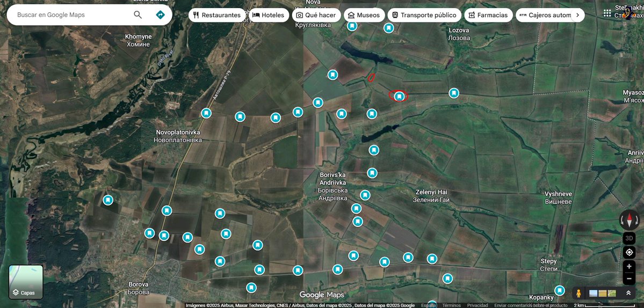Select the Cajeros automáticos chip
This screenshot has height=308, width=644.
[544, 15]
